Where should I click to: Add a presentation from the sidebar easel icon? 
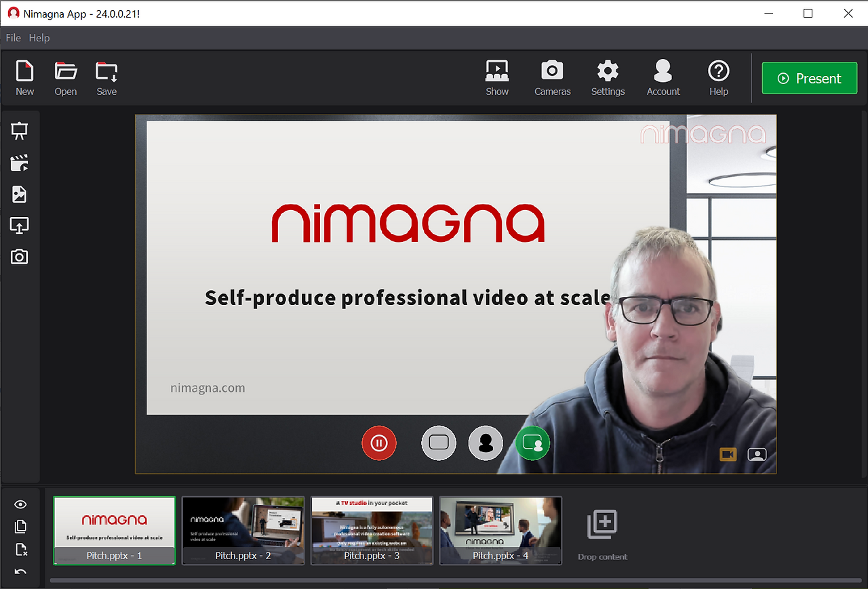pos(19,131)
